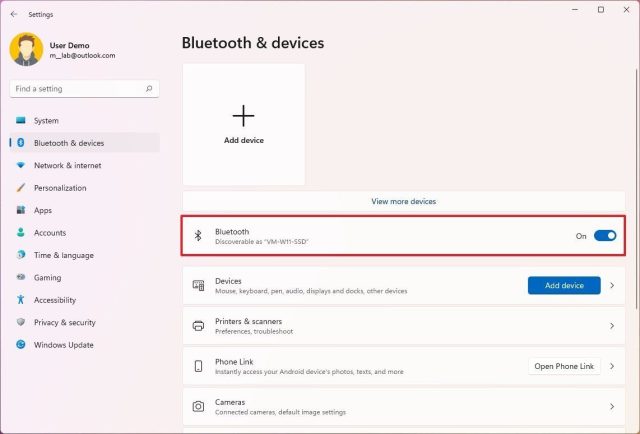Open Privacy & security label
Viewport: 640px width, 434px height.
coord(64,323)
